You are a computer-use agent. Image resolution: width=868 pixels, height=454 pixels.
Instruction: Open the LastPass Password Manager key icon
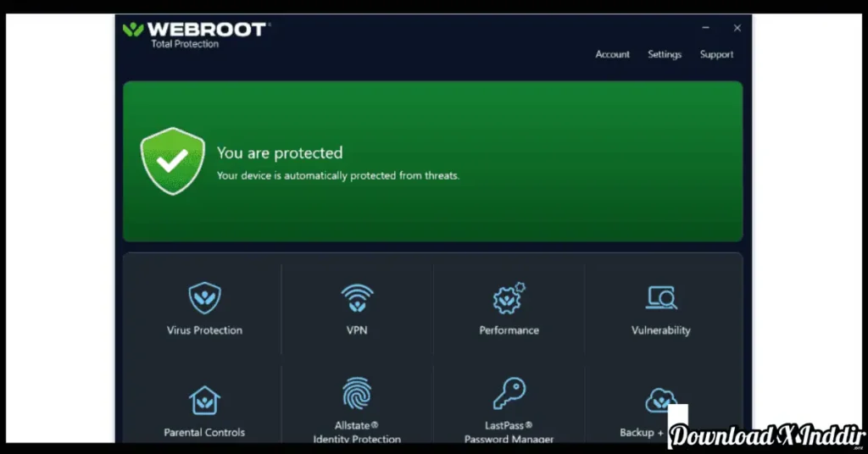509,393
